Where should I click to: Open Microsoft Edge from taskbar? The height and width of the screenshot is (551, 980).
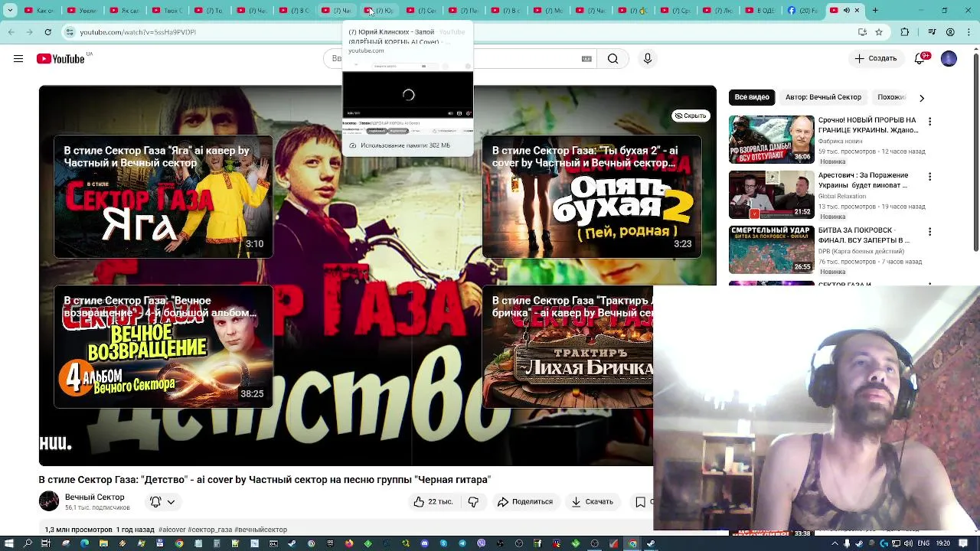coord(84,543)
